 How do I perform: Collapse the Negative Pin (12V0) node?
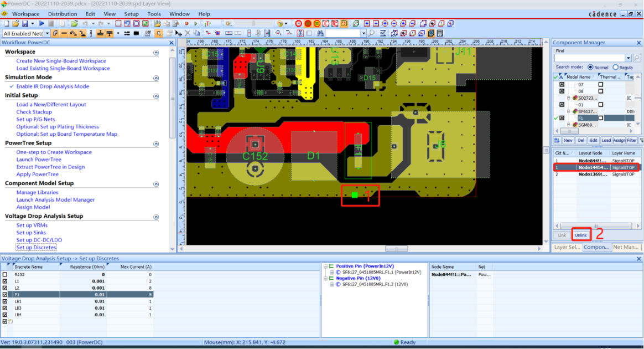(x=326, y=278)
